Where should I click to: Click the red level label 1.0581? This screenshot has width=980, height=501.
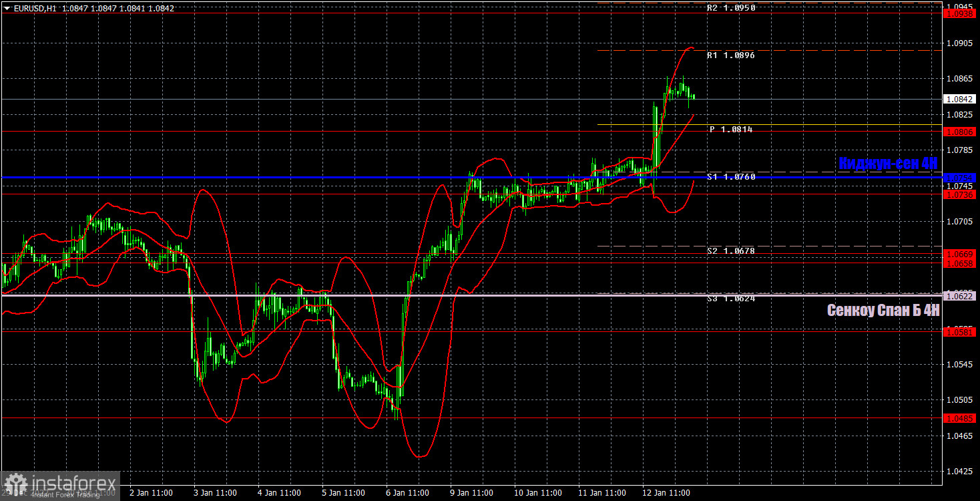click(960, 331)
